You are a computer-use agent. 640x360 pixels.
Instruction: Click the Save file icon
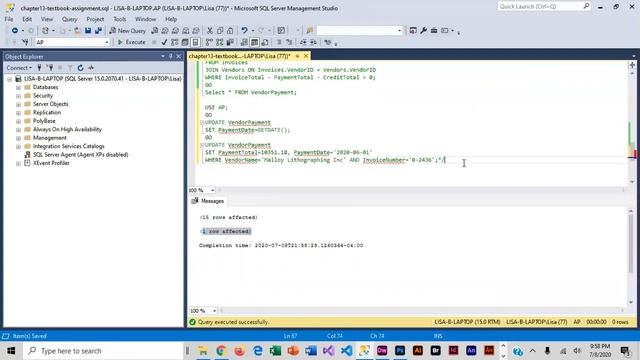click(x=88, y=31)
